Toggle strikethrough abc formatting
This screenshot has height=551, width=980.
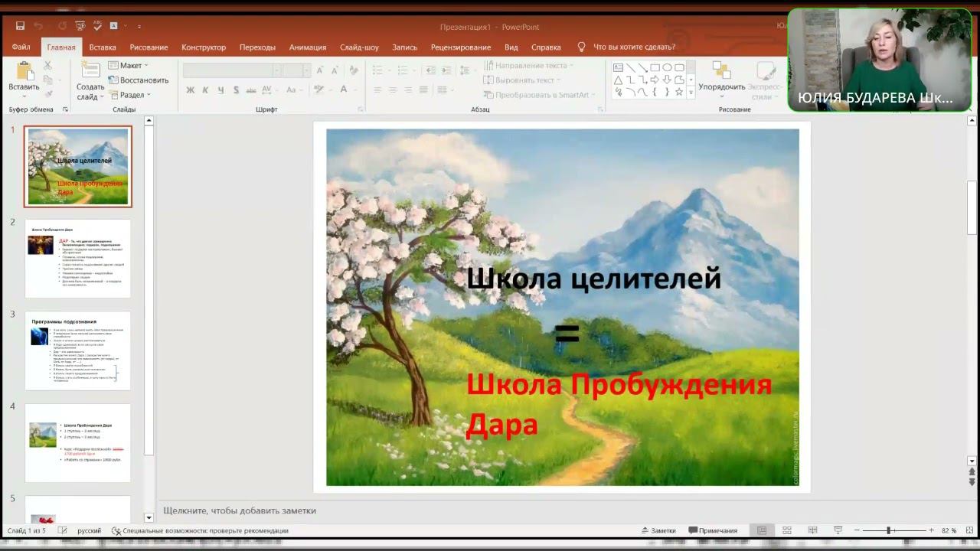(251, 90)
